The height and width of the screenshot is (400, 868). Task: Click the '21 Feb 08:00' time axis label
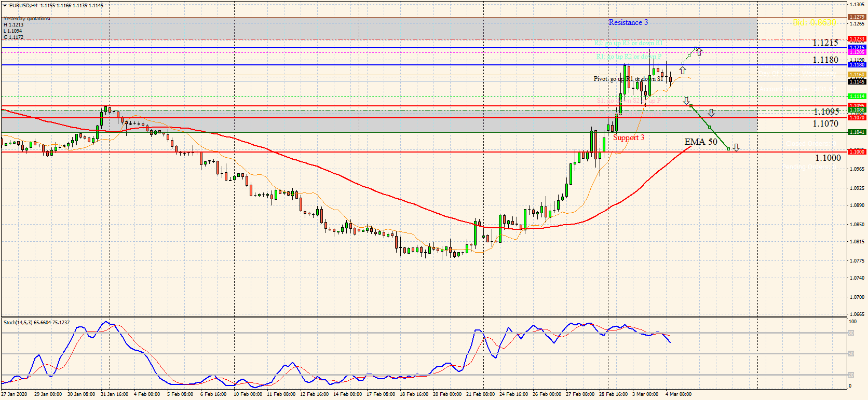[481, 394]
